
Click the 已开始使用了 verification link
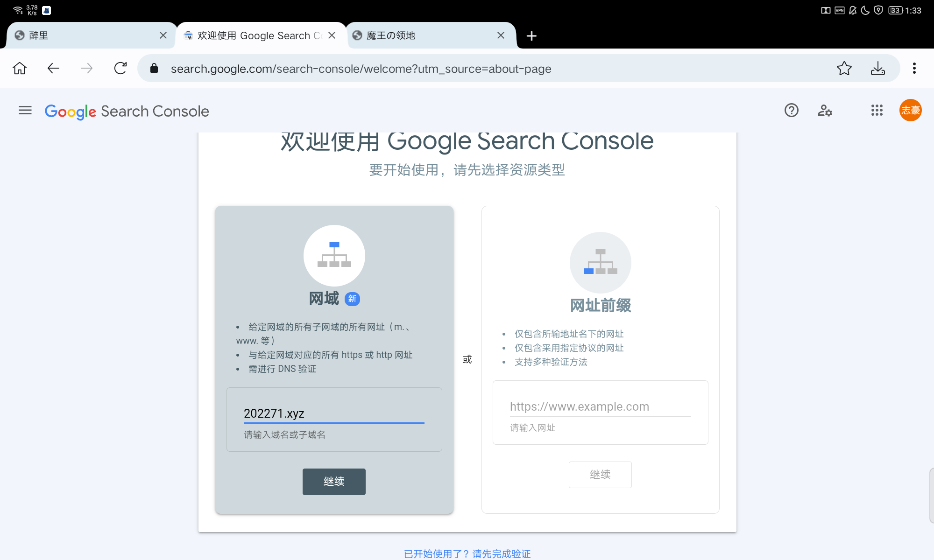click(467, 553)
